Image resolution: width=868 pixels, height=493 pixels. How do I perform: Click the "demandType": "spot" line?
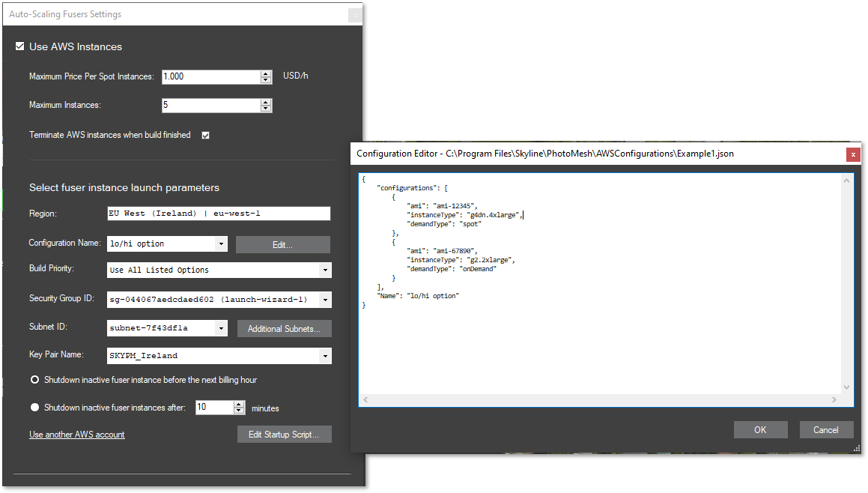(444, 224)
